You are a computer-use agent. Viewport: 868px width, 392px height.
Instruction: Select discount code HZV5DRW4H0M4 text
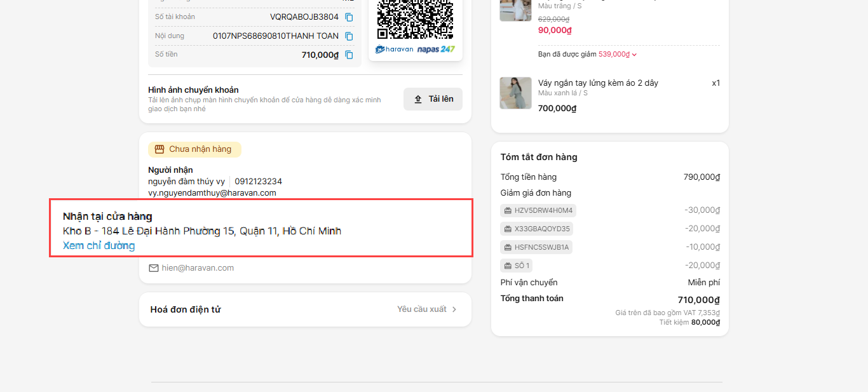coord(543,210)
